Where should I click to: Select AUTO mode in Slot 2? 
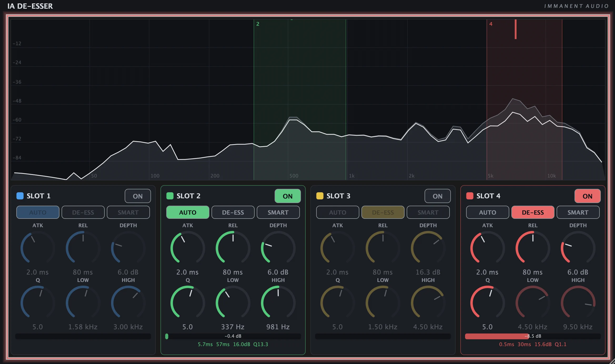188,212
